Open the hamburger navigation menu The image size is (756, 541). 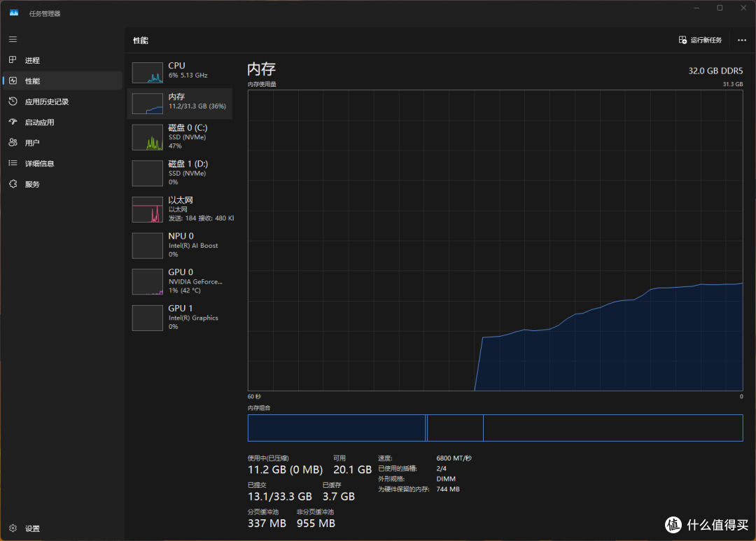pos(13,39)
